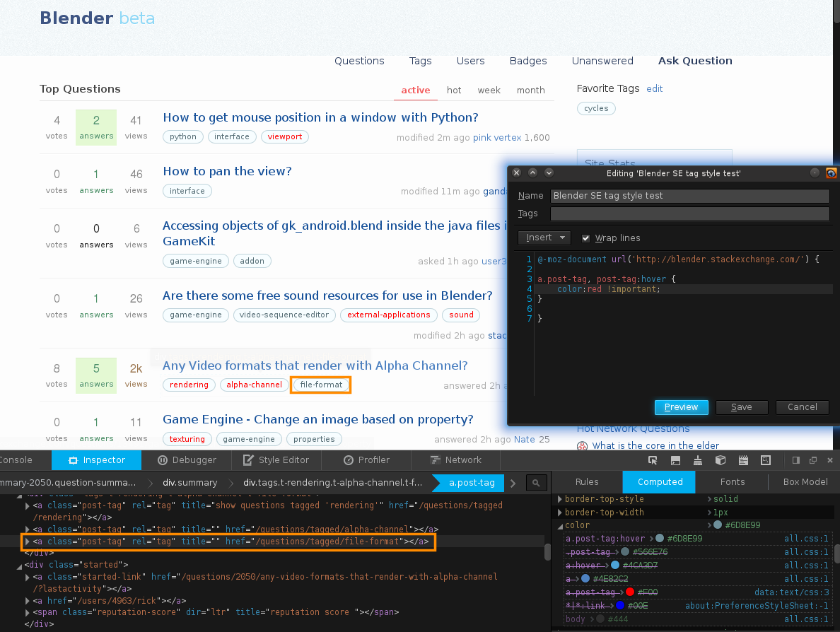Click the Name input field
This screenshot has width=840, height=632.
coord(689,196)
